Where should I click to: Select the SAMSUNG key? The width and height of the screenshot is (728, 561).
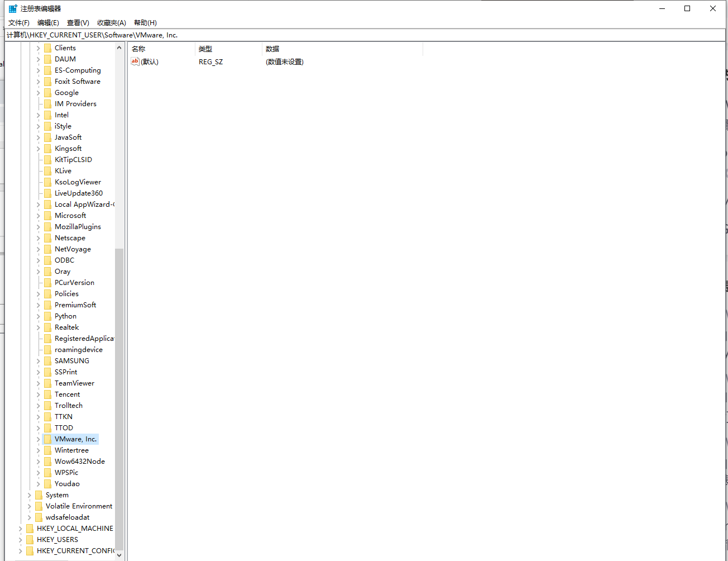click(x=72, y=361)
